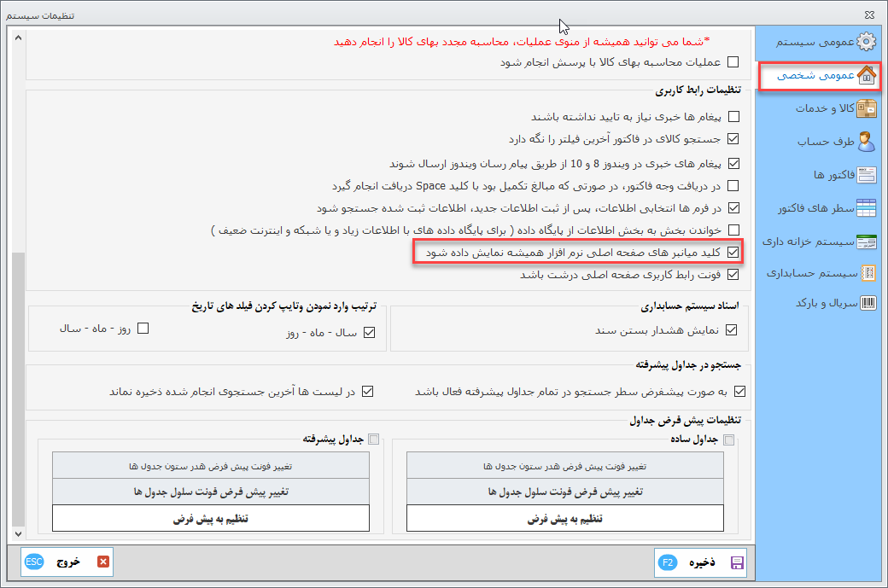Click the تنظیمات پیش فرض جداول heading

[x=686, y=420]
